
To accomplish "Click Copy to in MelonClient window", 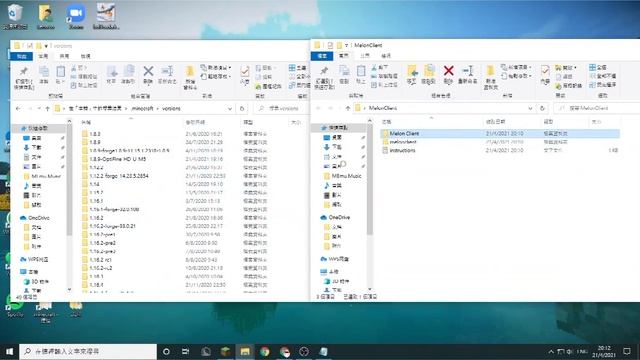I will [429, 75].
